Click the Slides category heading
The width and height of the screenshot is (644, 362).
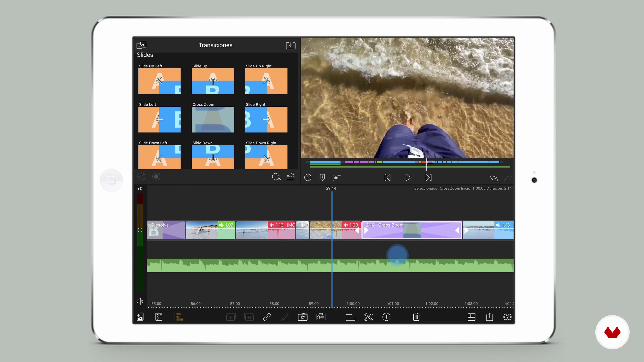coord(145,55)
